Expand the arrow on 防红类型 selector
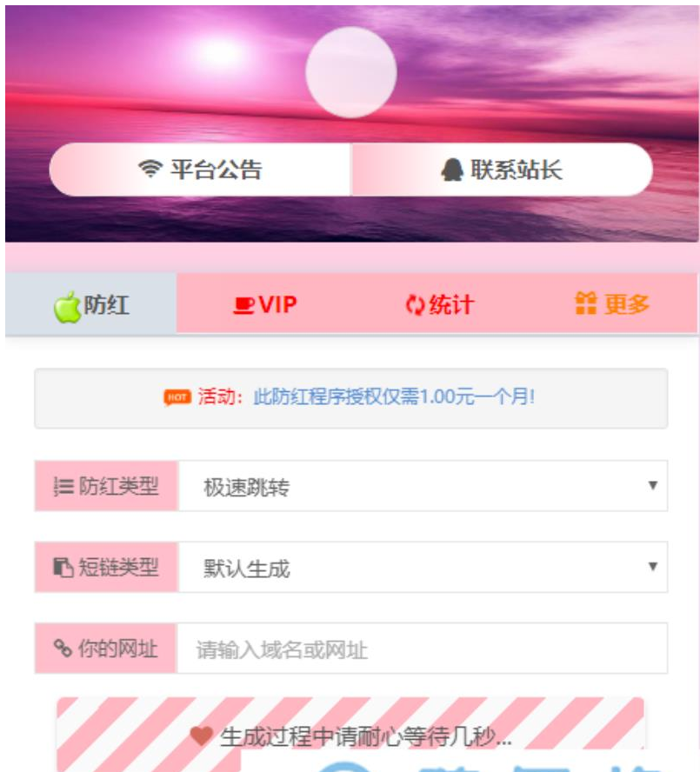Image resolution: width=700 pixels, height=772 pixels. pos(653,485)
